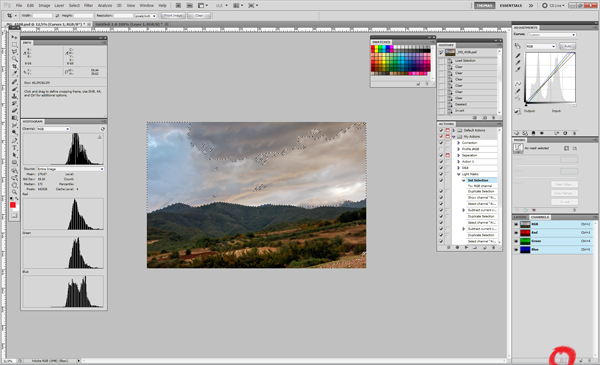Select the Dodge tool
The height and width of the screenshot is (365, 600).
[x=14, y=132]
